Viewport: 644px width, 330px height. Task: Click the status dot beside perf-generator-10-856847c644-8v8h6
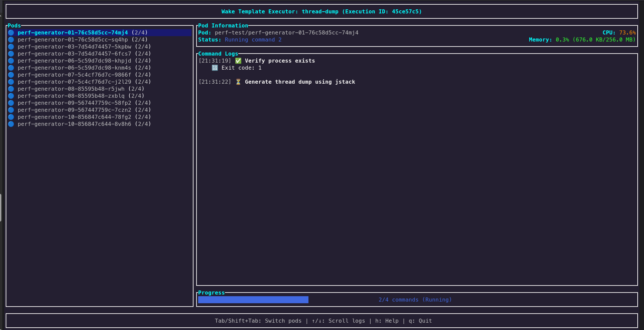click(11, 124)
